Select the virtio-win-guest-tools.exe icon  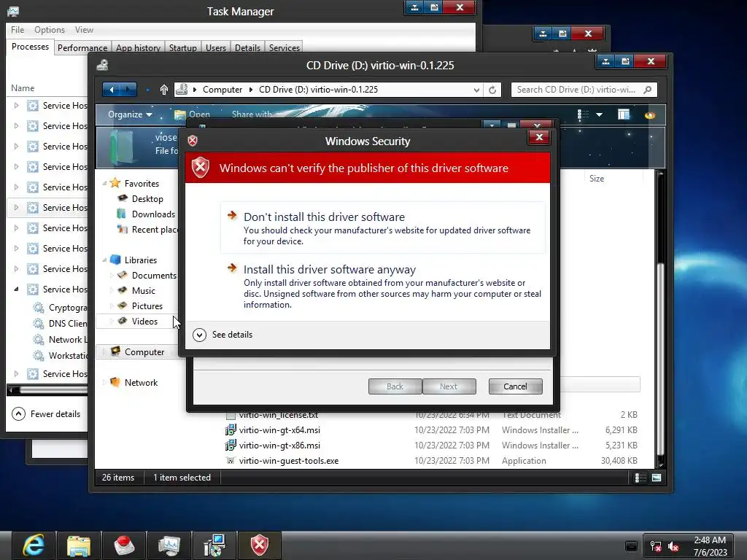click(x=231, y=461)
